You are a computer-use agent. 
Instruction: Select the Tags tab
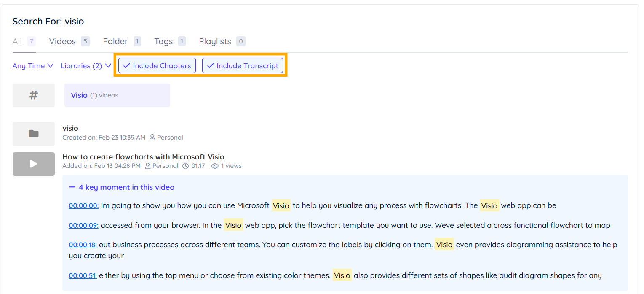tap(163, 41)
